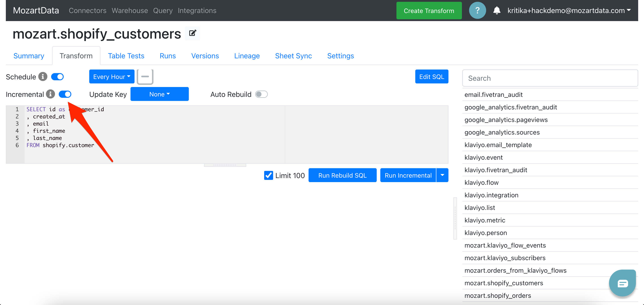Select klaviyo.person table
The image size is (644, 305).
click(x=550, y=233)
